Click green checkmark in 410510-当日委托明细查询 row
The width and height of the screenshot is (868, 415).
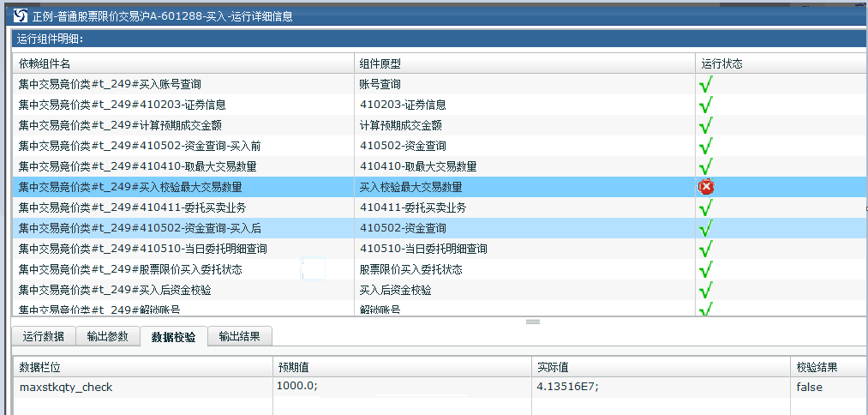click(x=706, y=249)
